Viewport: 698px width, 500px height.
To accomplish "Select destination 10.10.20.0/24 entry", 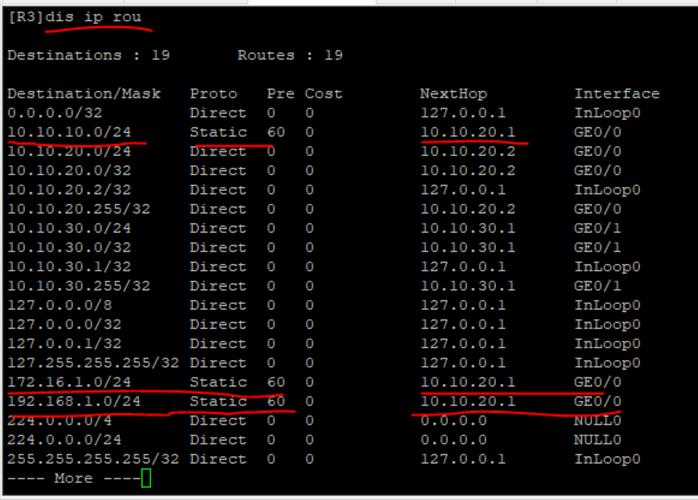I will coord(69,152).
